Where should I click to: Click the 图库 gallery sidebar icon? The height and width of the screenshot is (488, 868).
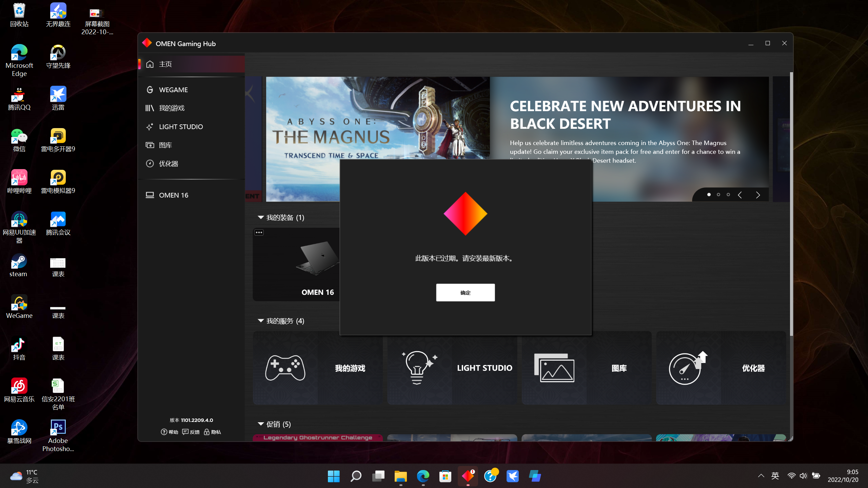coord(150,145)
